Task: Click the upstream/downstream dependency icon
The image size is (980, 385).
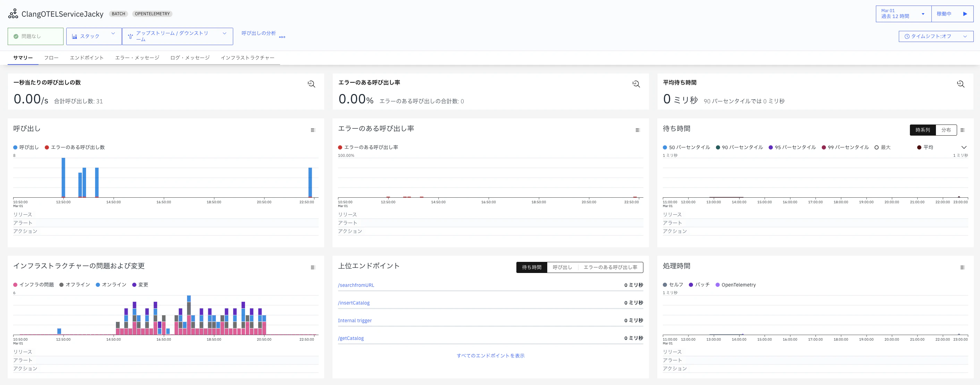Action: point(130,36)
